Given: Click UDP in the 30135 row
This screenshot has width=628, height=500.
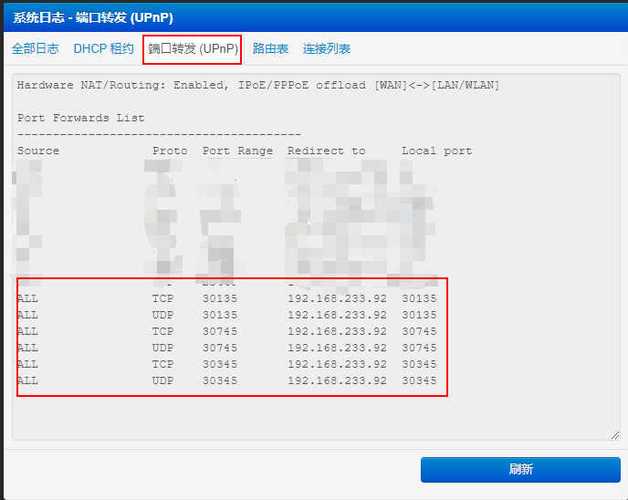Looking at the screenshot, I should click(x=163, y=315).
